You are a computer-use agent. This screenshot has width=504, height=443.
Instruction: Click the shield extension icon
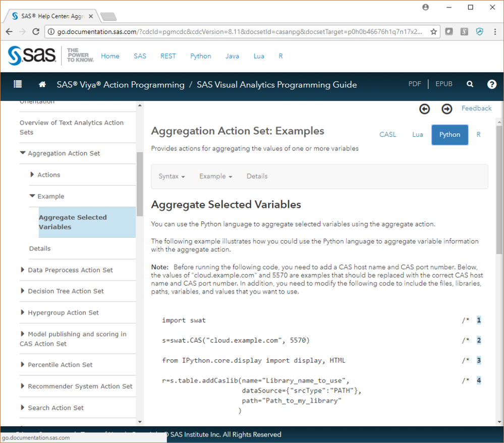480,31
